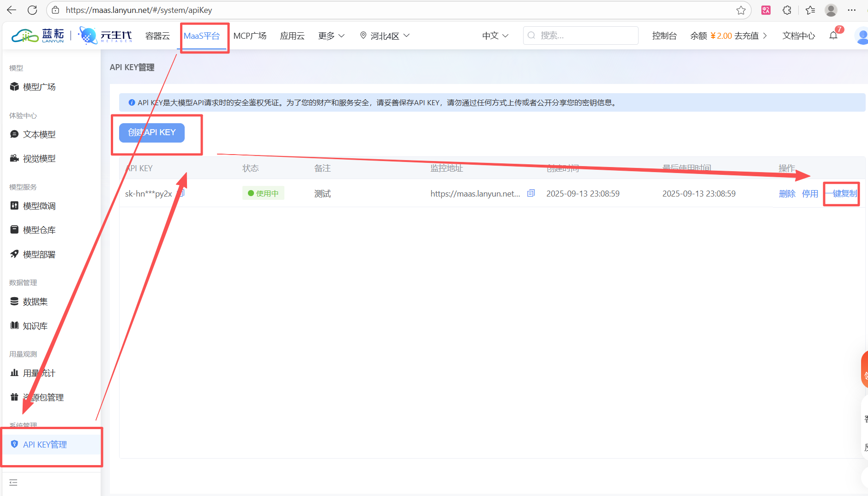Switch to the MCP广场 tab
The width and height of the screenshot is (868, 496).
coord(250,36)
